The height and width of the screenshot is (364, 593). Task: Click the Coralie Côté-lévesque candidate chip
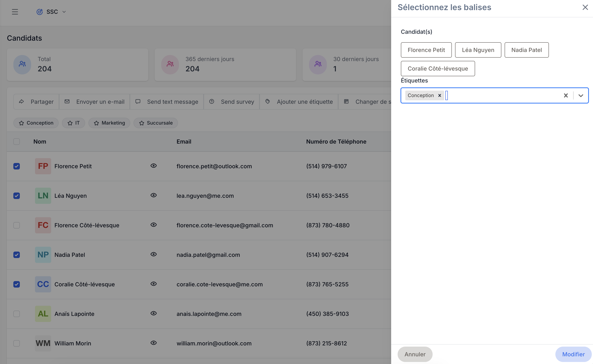(438, 68)
